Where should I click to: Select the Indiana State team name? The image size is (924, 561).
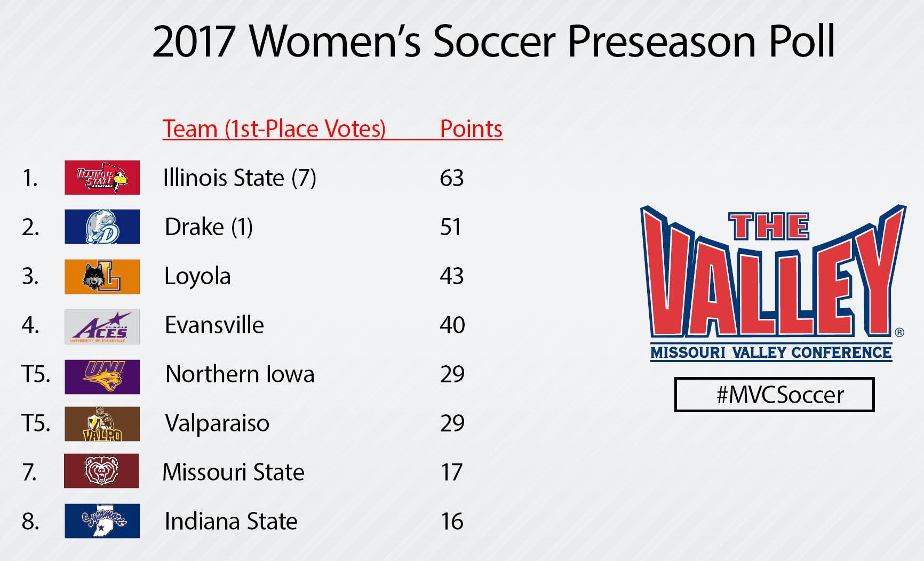click(x=231, y=521)
